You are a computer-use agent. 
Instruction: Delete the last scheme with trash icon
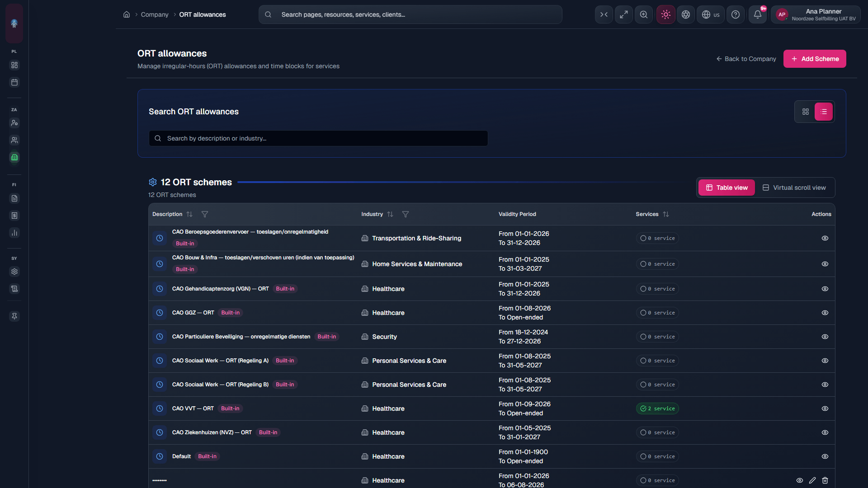[x=825, y=480]
